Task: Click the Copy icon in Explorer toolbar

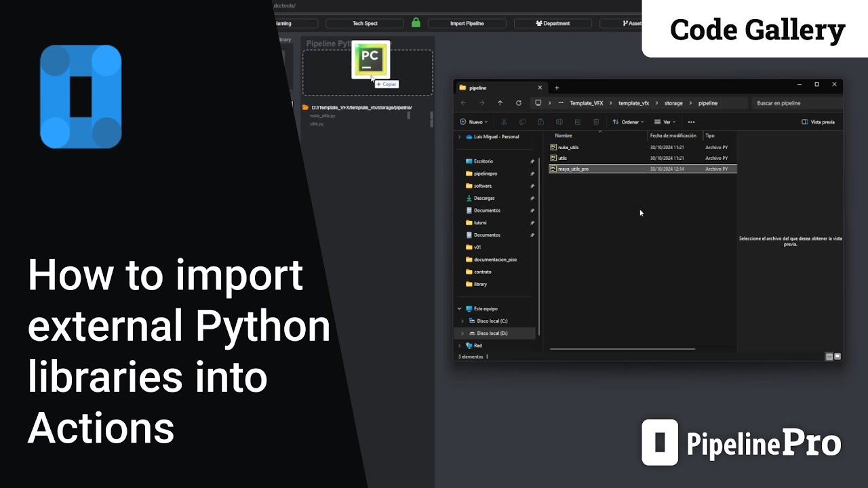Action: coord(522,122)
